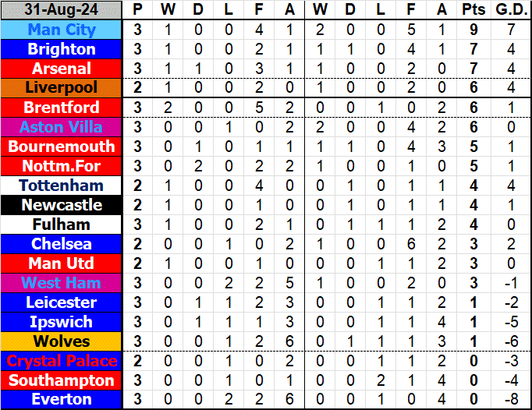Select the Brentford team name
The width and height of the screenshot is (532, 410).
(62, 108)
